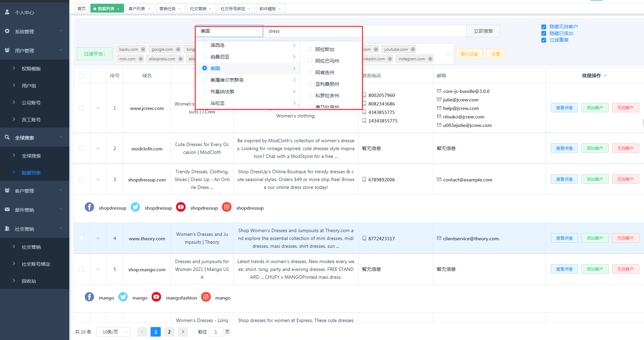Check the row checkbox for modcloth.com
The width and height of the screenshot is (644, 340).
click(x=81, y=148)
